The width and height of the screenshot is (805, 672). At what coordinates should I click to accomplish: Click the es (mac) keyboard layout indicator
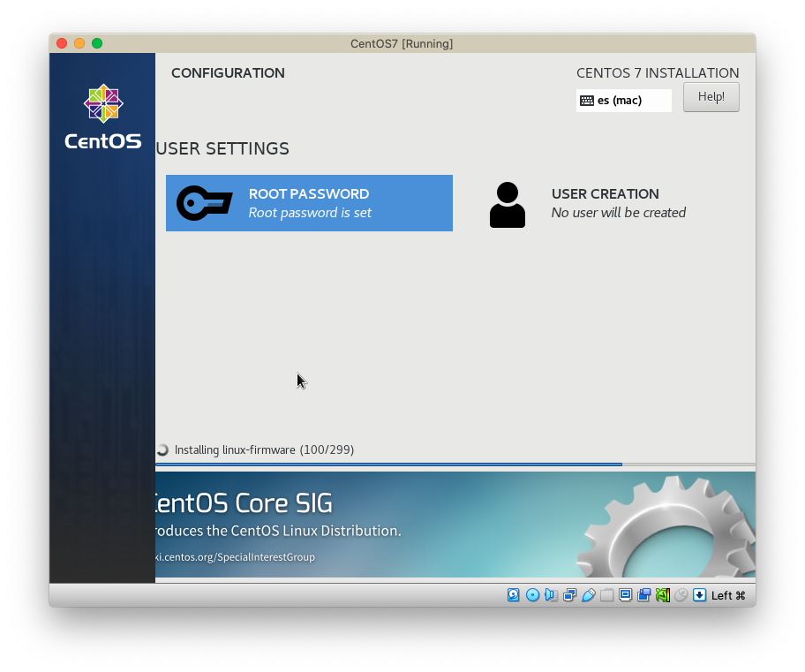coord(624,100)
